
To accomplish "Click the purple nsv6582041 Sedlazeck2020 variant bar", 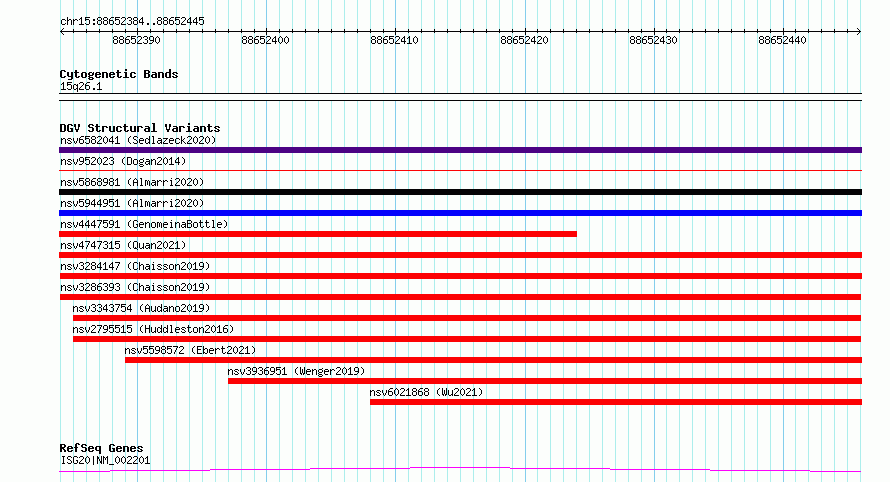I will pyautogui.click(x=460, y=150).
